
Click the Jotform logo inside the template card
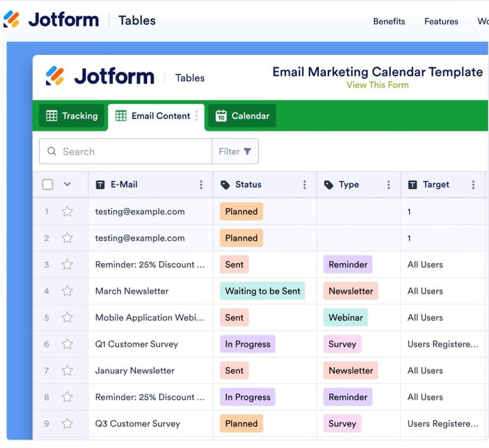pos(100,76)
